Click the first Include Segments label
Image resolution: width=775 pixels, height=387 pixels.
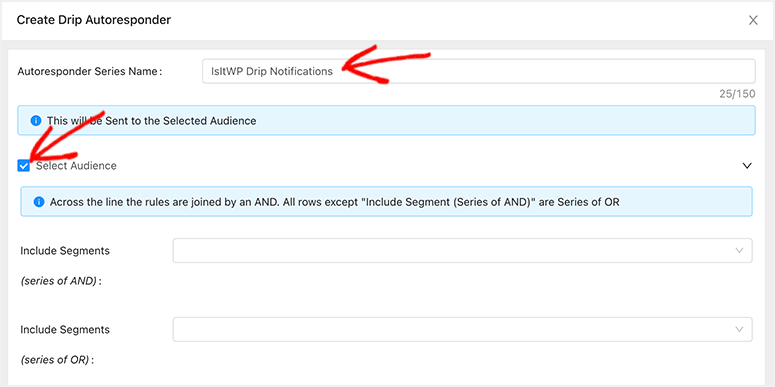(65, 251)
